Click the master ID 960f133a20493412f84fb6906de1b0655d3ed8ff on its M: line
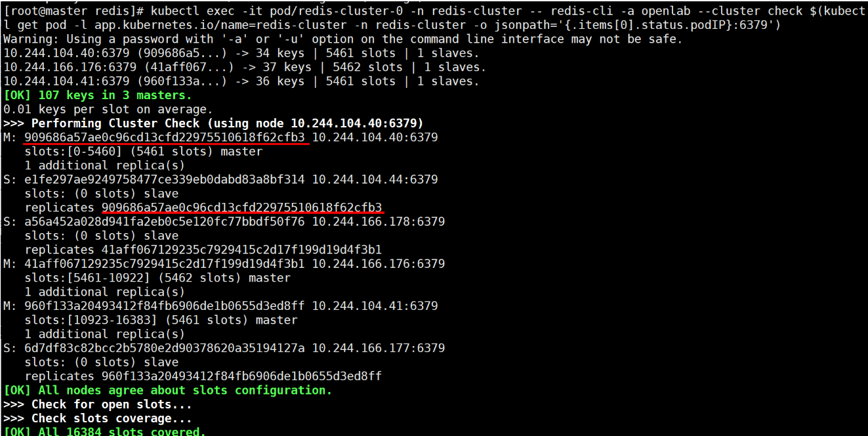 (165, 305)
